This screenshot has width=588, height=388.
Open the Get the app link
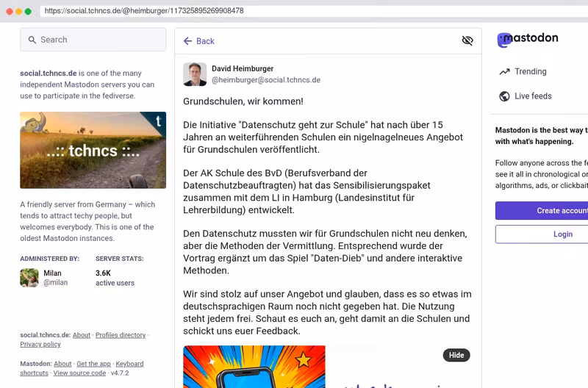coord(93,364)
